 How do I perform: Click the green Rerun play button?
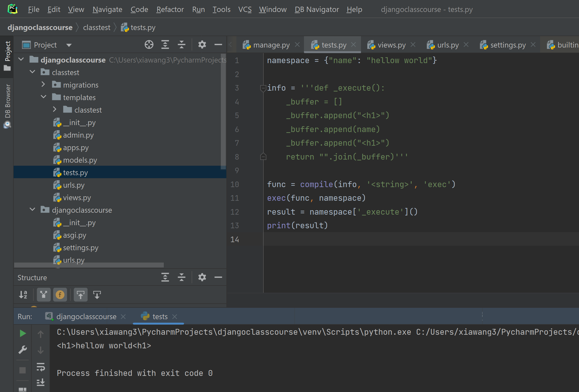tap(23, 333)
